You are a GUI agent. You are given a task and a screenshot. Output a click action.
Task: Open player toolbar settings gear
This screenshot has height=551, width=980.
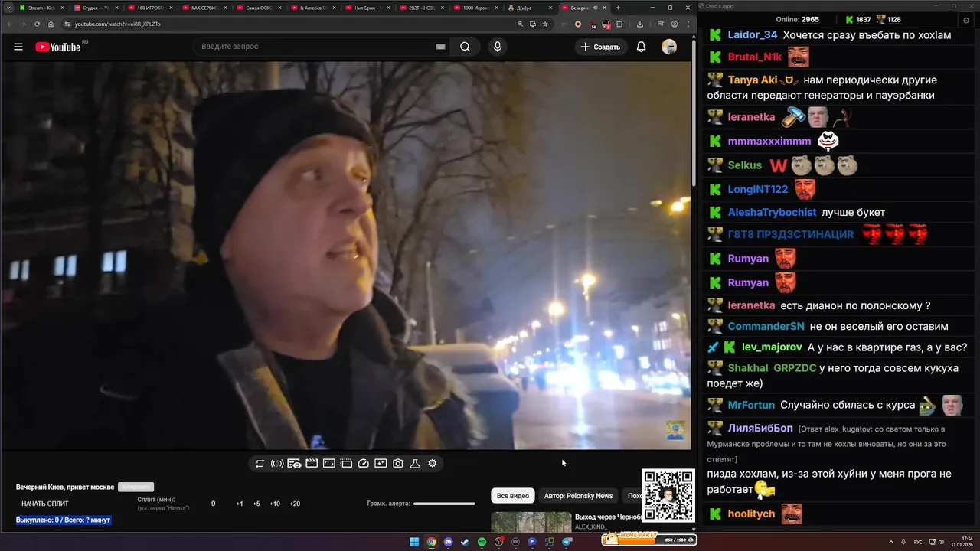[433, 463]
